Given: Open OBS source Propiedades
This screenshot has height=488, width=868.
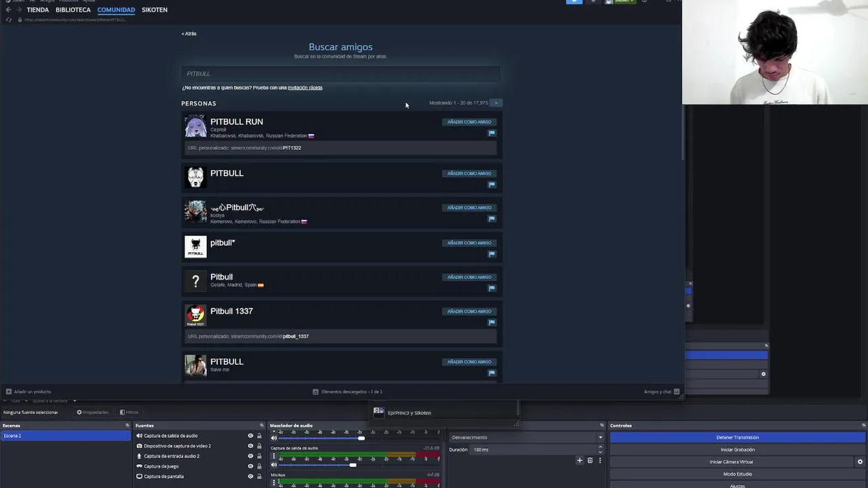Looking at the screenshot, I should [x=92, y=412].
